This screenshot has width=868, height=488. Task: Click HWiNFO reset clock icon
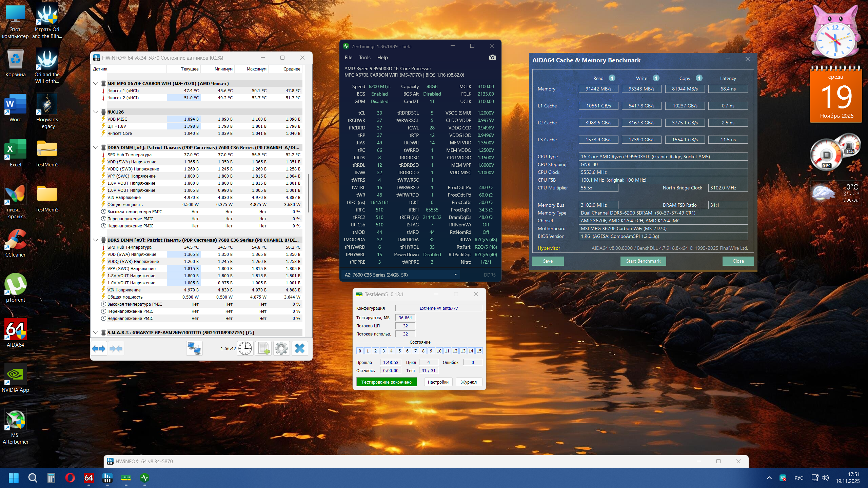(x=245, y=348)
